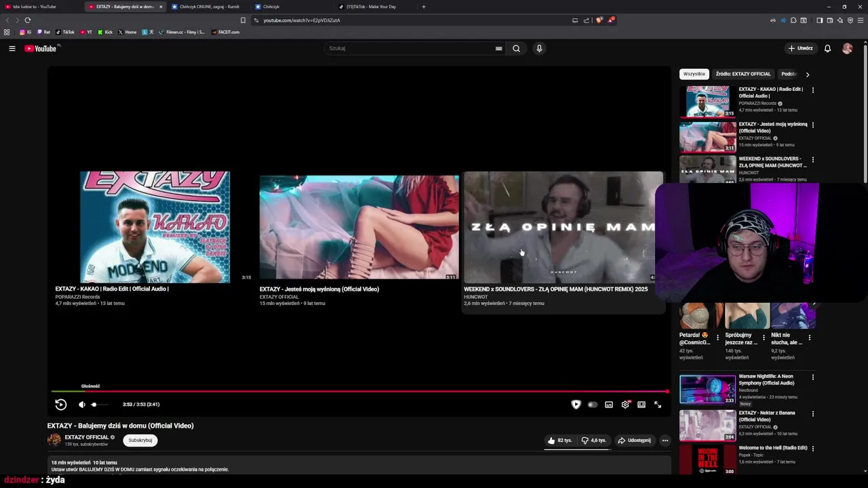Open ZŁĄ OPINIĘ MAM end-screen thumbnail
868x488 pixels.
click(x=563, y=226)
